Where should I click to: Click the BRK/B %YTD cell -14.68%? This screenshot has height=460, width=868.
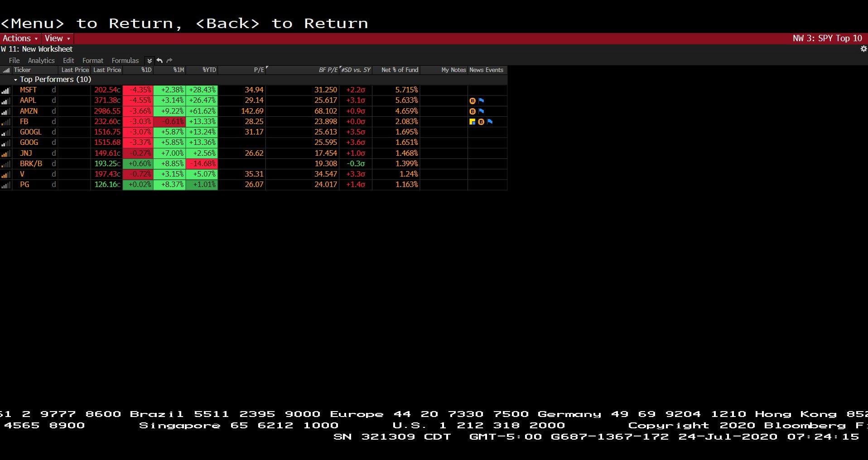[202, 164]
